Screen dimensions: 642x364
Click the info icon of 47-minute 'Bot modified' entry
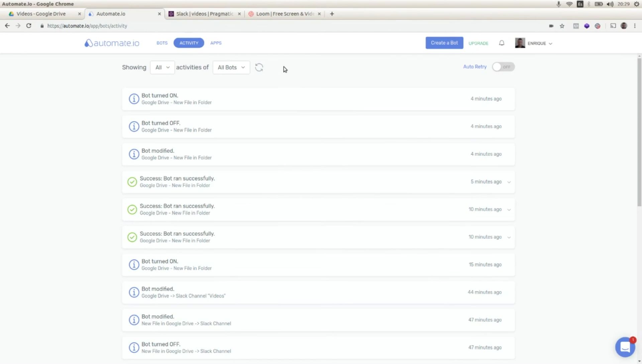pos(134,320)
